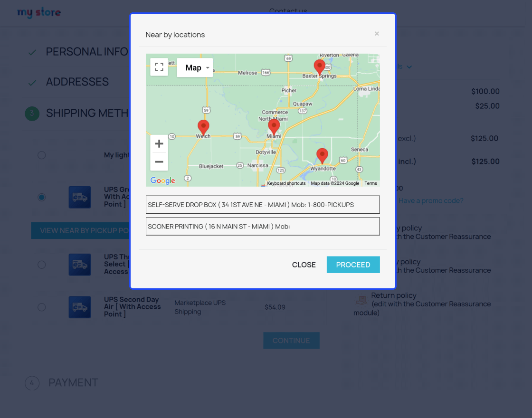Viewport: 532px width, 418px height.
Task: Select the My light carrier radio button
Action: tap(42, 155)
